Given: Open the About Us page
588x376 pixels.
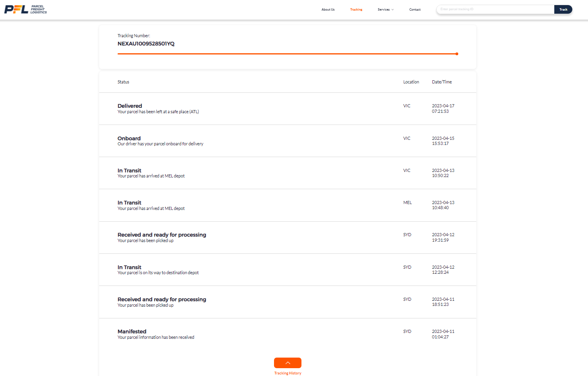Looking at the screenshot, I should [x=328, y=9].
